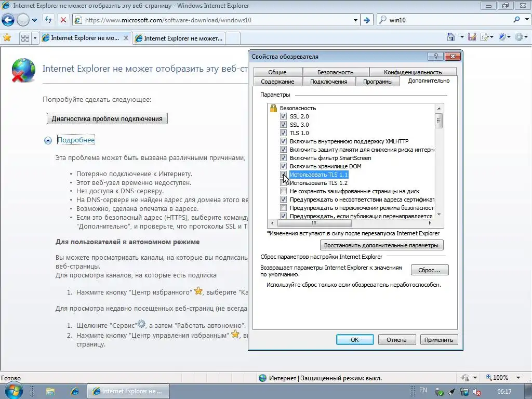Click the Refresh page icon
Image resolution: width=532 pixels, height=399 pixels.
[48, 20]
